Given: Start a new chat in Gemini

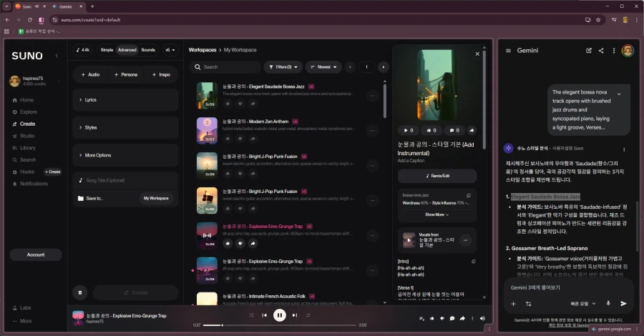Looking at the screenshot, I should (x=588, y=51).
